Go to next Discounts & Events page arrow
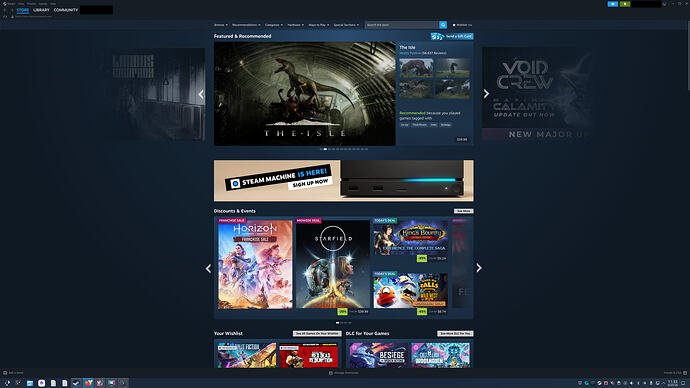 [x=479, y=268]
